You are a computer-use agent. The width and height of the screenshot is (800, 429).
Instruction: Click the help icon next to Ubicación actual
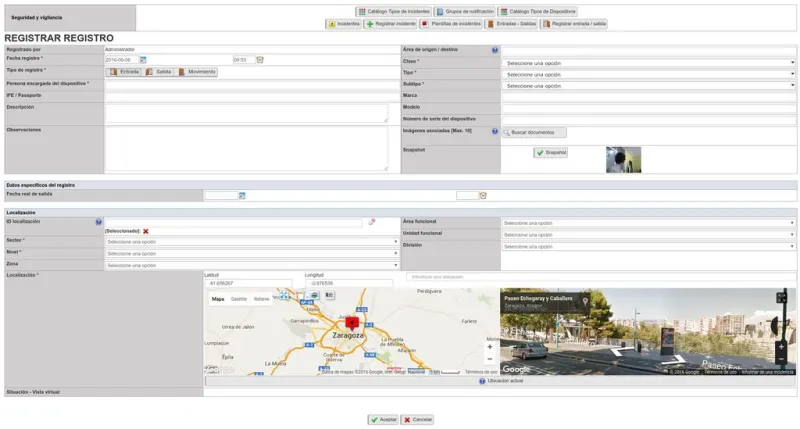(482, 381)
